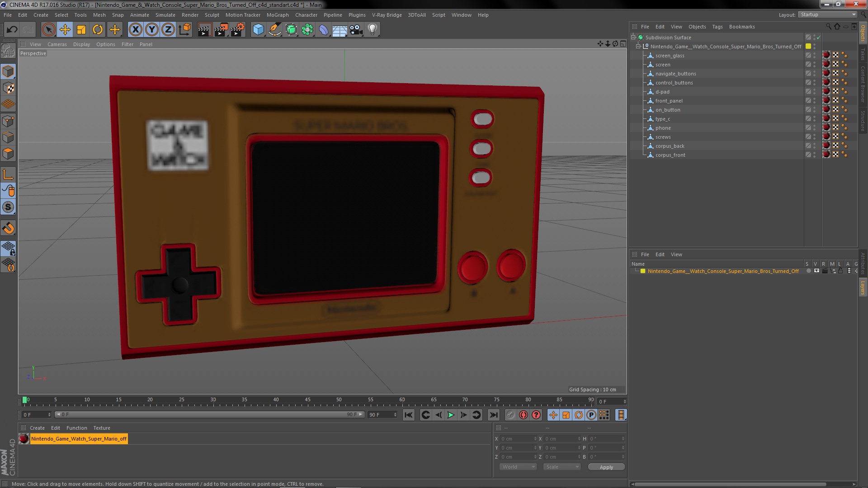
Task: Select the screen_glass object
Action: 670,56
